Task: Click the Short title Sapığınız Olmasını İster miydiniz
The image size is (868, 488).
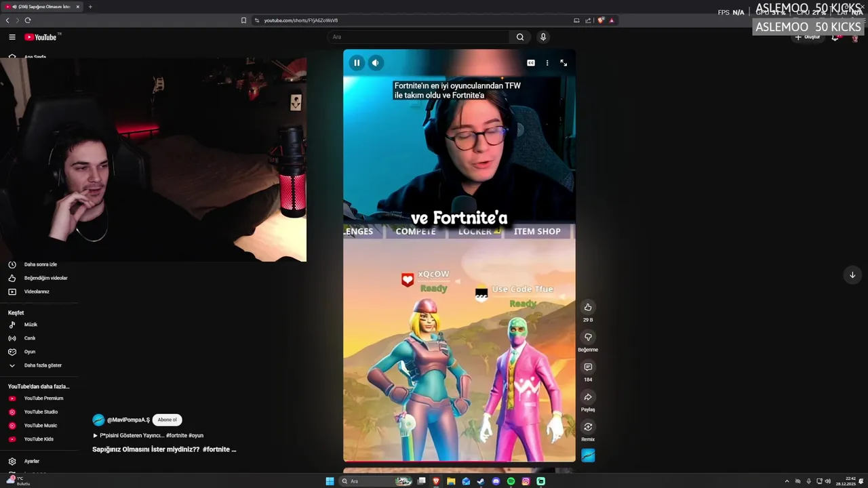Action: pyautogui.click(x=164, y=449)
